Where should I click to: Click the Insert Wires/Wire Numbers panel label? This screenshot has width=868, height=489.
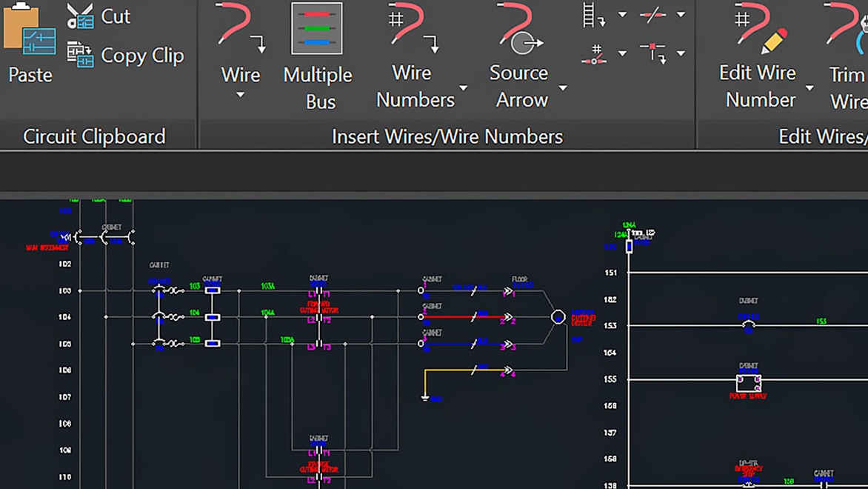pyautogui.click(x=447, y=136)
